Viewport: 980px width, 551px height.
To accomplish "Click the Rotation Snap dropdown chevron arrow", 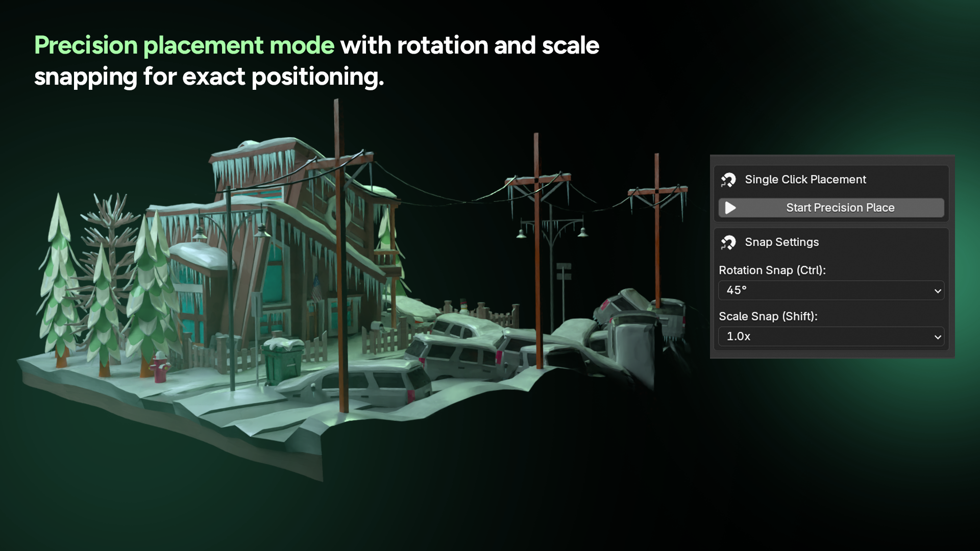I will 937,291.
